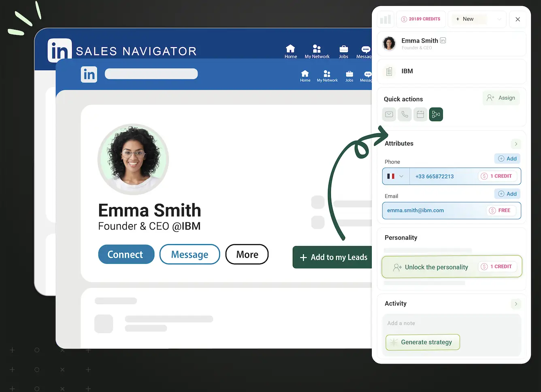
Task: Click Unlock the personality button
Action: (452, 267)
